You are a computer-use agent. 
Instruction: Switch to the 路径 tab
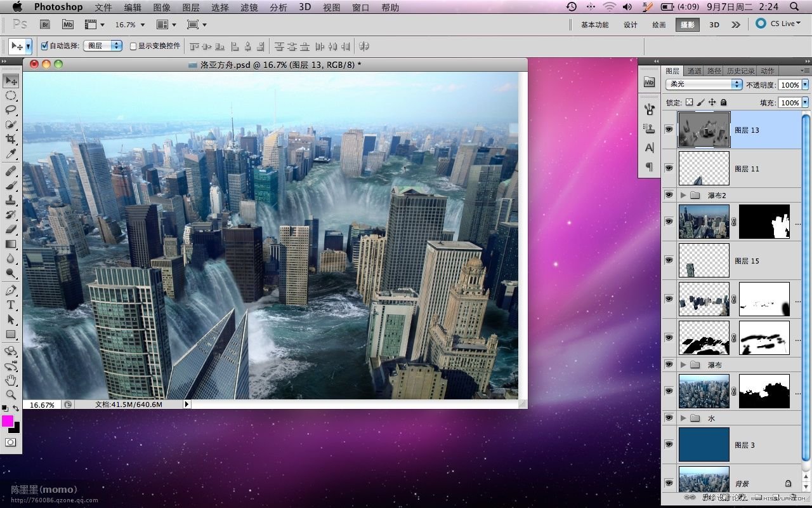pyautogui.click(x=714, y=71)
